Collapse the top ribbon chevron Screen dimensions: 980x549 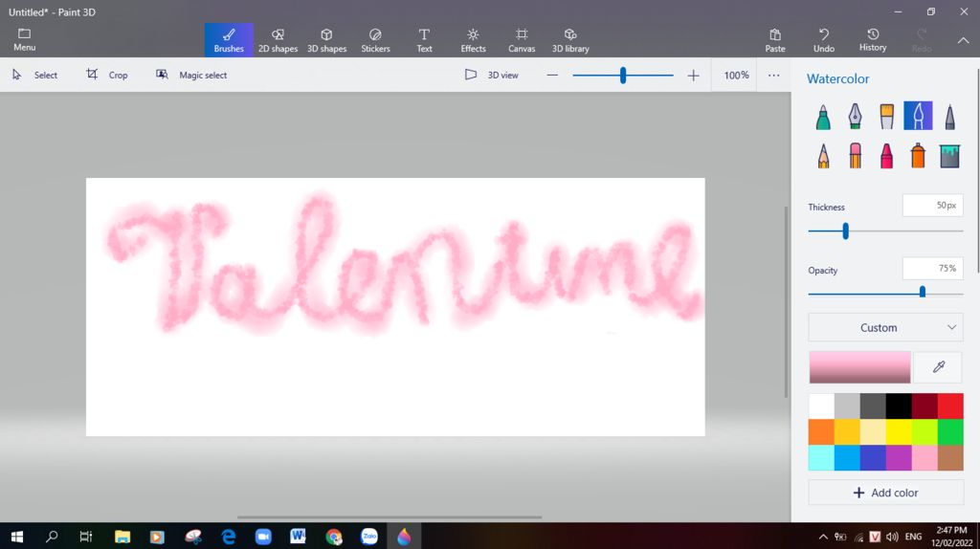point(963,40)
